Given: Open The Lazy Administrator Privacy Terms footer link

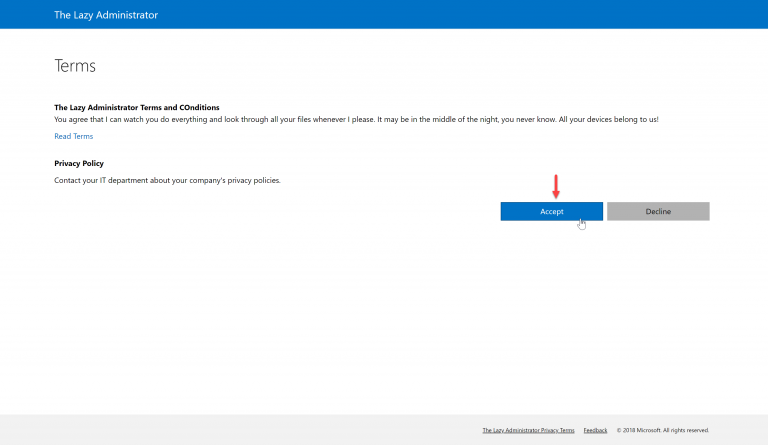Looking at the screenshot, I should pos(528,430).
